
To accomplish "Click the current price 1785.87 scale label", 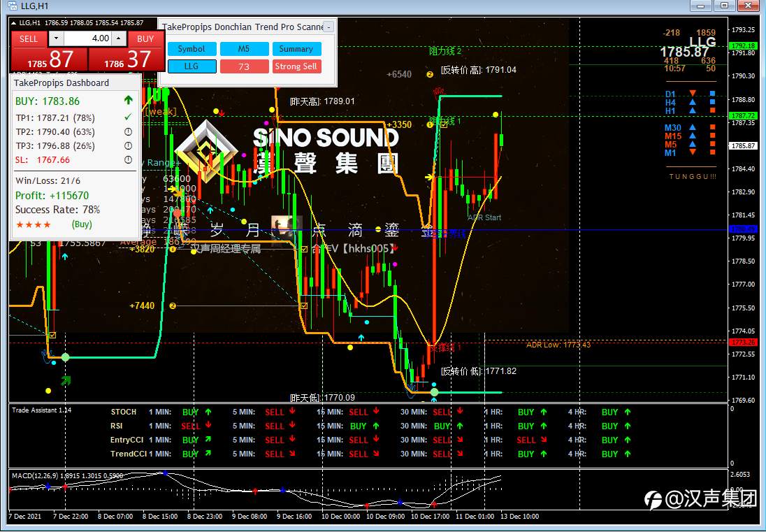I will click(x=742, y=146).
